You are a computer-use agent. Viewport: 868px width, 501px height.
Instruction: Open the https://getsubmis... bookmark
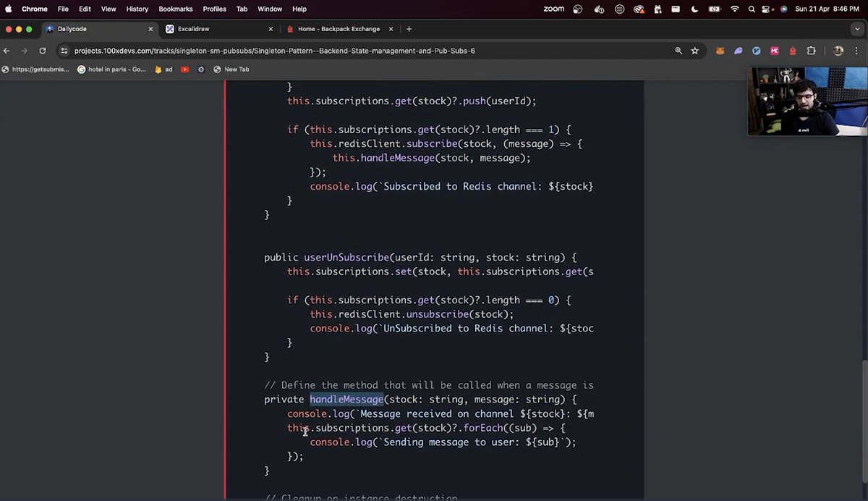(x=36, y=70)
